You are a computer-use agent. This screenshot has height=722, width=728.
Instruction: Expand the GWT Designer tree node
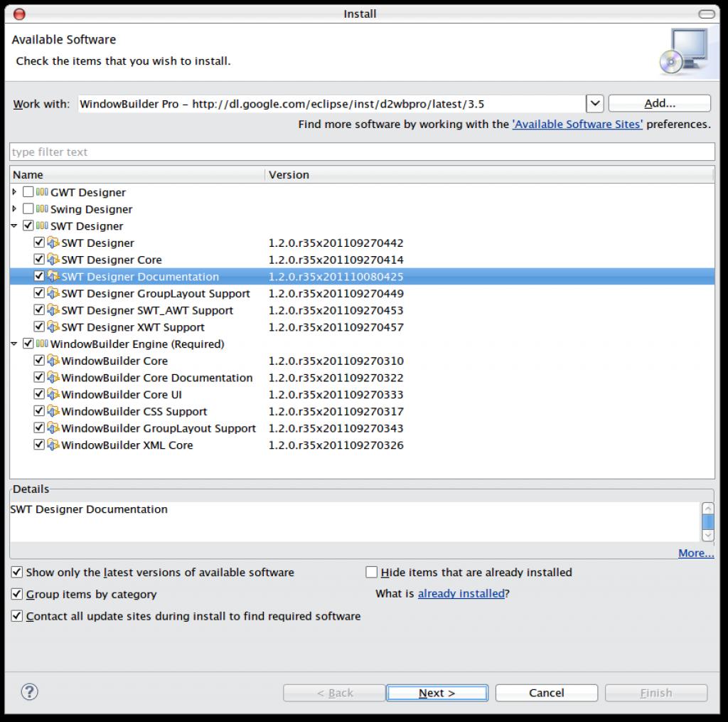click(x=14, y=192)
